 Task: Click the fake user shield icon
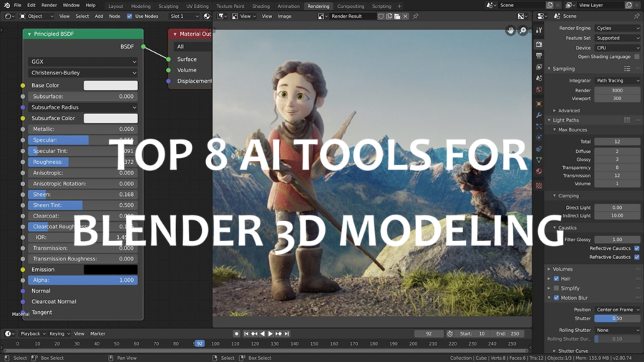[x=381, y=16]
